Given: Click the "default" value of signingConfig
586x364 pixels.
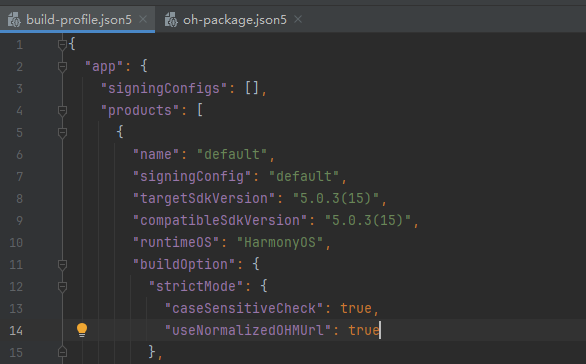Looking at the screenshot, I should 303,176.
